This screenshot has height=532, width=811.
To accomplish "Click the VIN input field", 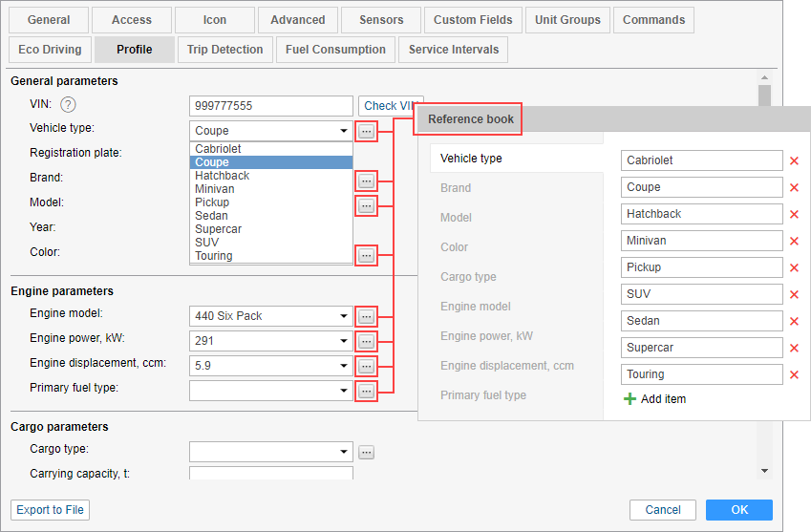I will pyautogui.click(x=271, y=106).
